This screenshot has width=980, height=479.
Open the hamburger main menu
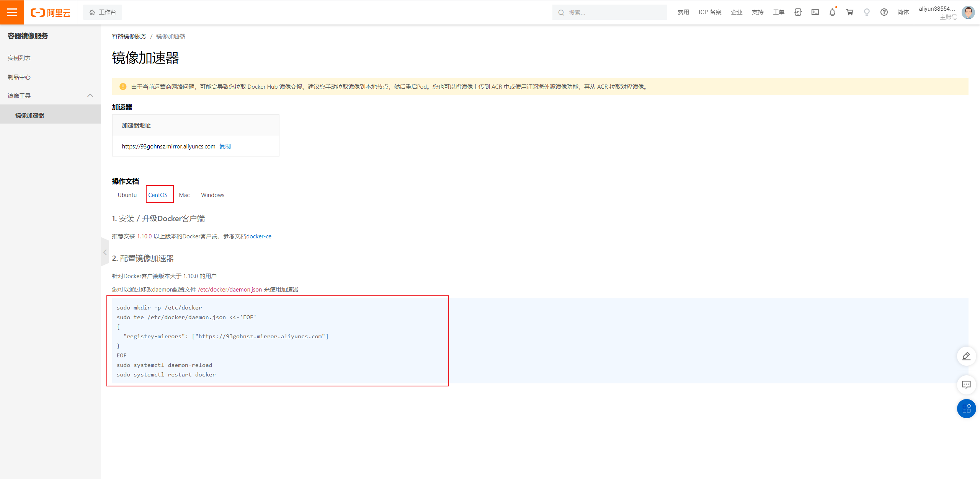tap(12, 12)
